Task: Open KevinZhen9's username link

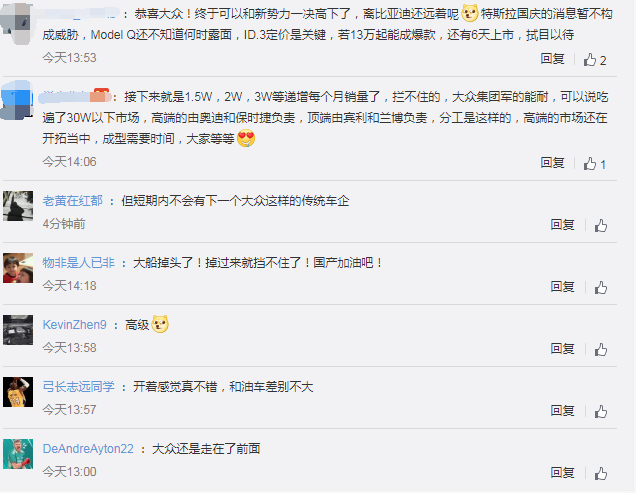Action: tap(75, 325)
